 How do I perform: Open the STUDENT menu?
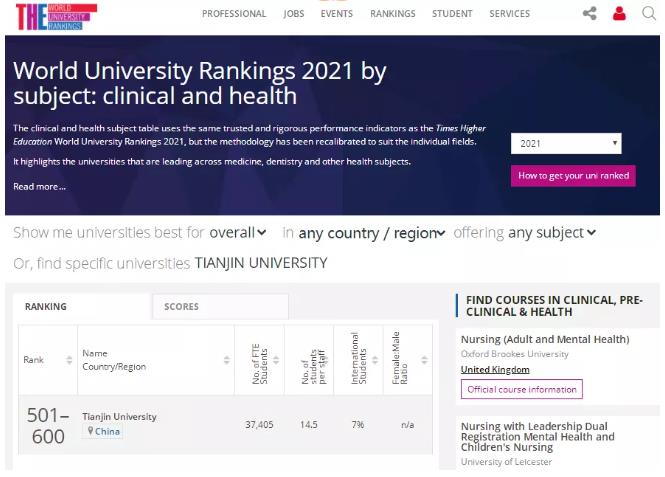(x=452, y=14)
